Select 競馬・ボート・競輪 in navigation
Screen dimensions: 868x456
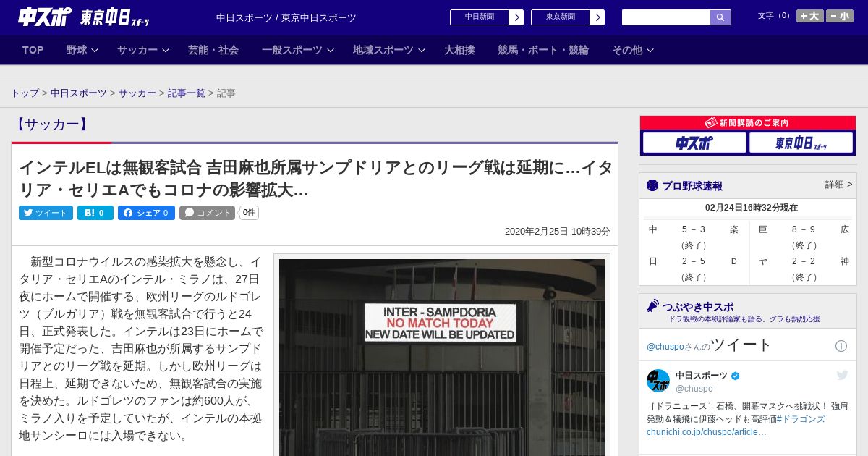[543, 50]
